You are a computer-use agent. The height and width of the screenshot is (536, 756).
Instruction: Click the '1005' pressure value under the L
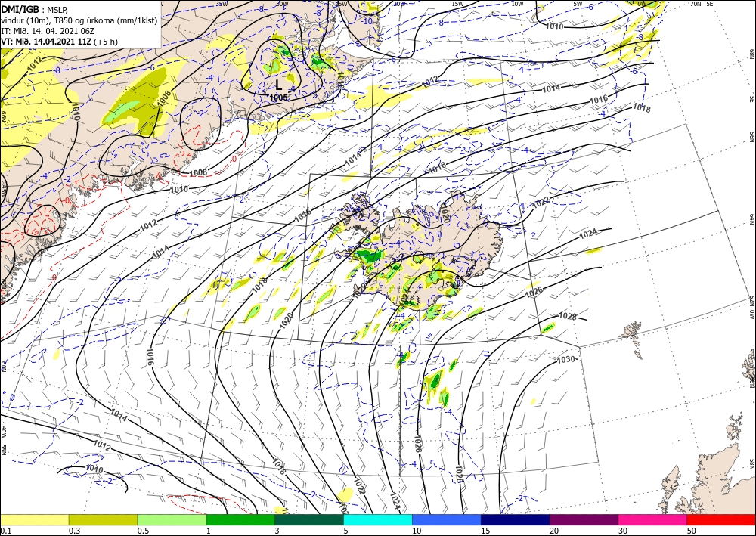[279, 98]
